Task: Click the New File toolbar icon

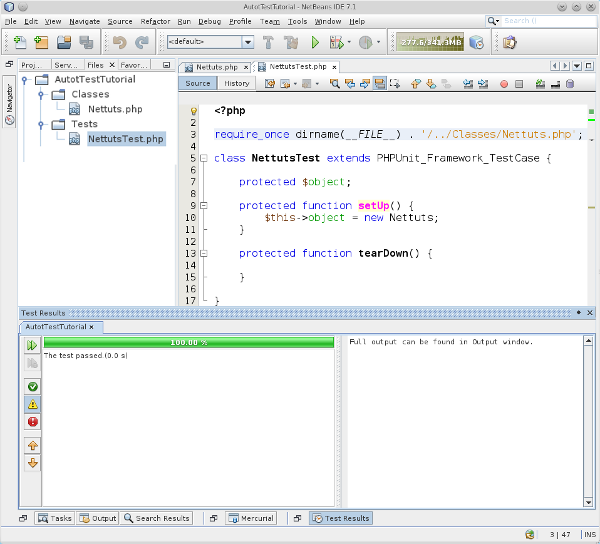Action: (x=20, y=42)
